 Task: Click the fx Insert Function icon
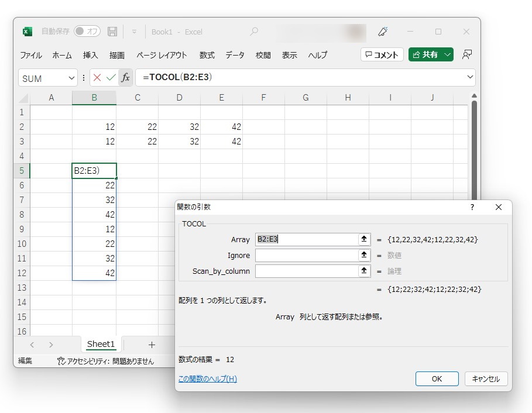pyautogui.click(x=125, y=78)
